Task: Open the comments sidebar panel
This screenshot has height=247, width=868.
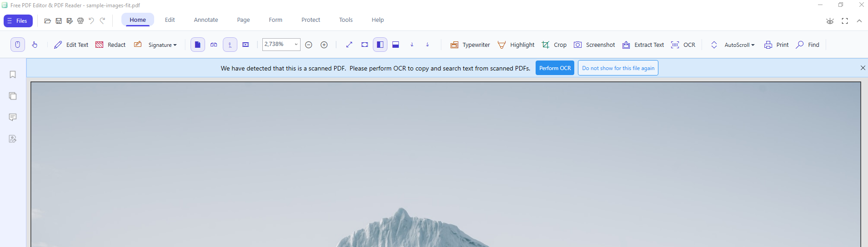Action: [x=13, y=117]
